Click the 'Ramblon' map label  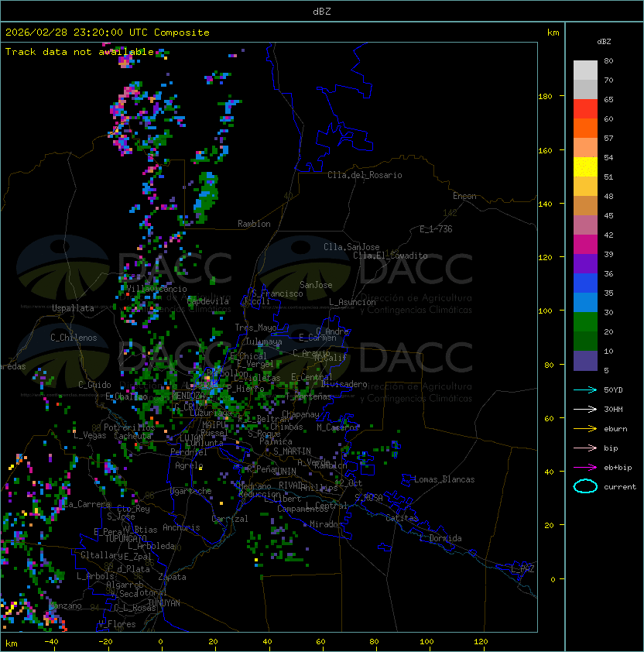(x=254, y=224)
